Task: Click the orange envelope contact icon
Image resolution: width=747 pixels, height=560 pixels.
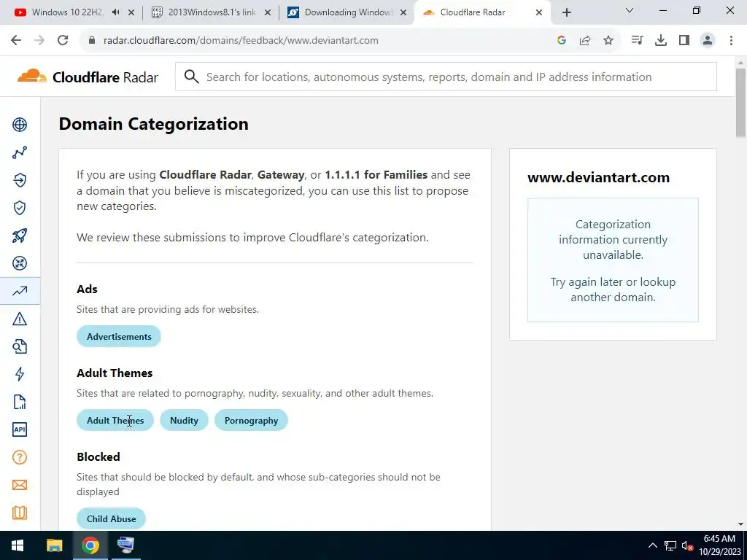Action: [20, 485]
